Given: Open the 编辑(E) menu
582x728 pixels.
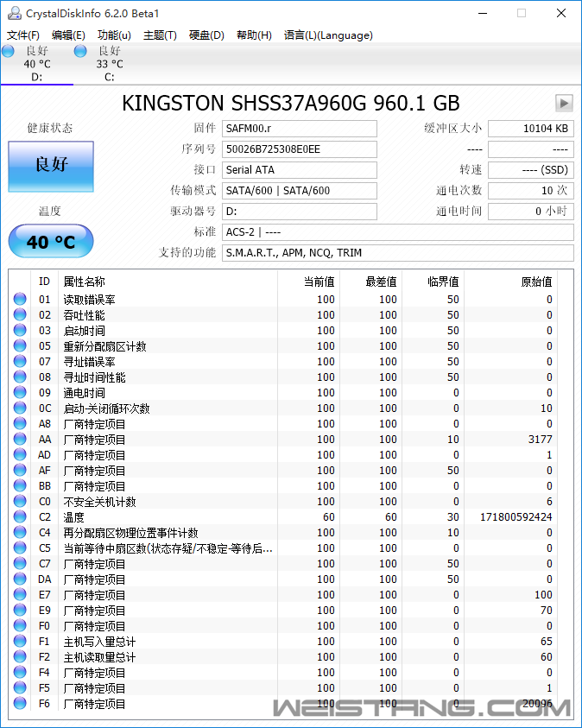Looking at the screenshot, I should 68,35.
